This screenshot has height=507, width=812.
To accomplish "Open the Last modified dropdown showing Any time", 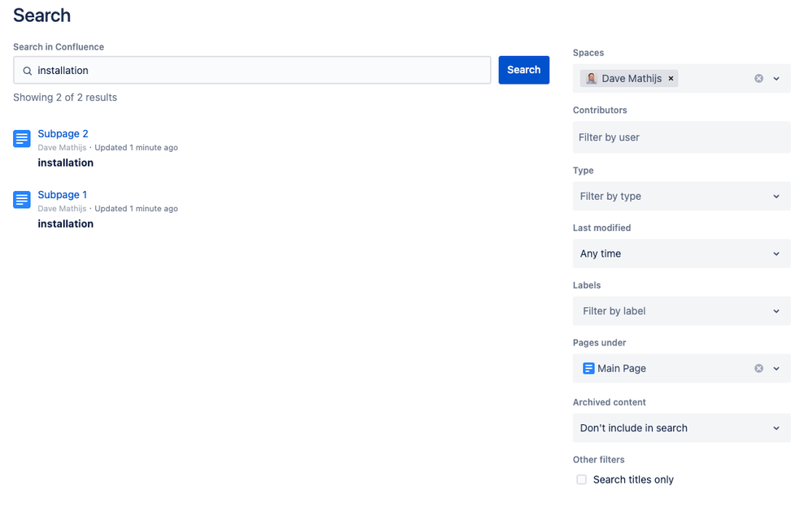I will click(681, 253).
